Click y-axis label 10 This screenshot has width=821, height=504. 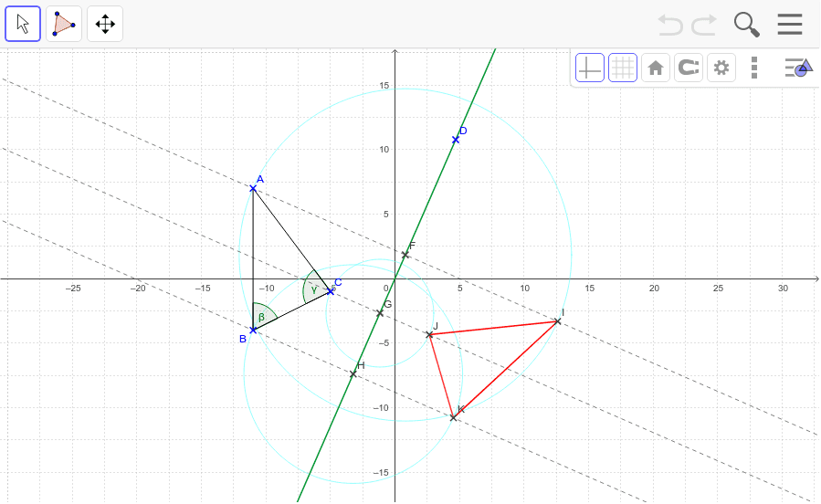(x=384, y=150)
